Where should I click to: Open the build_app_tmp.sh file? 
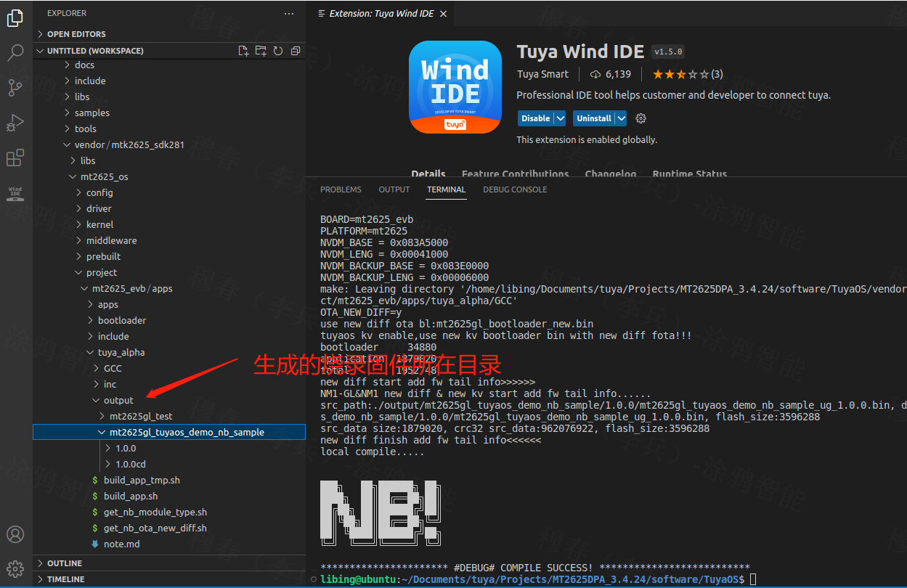(169, 480)
